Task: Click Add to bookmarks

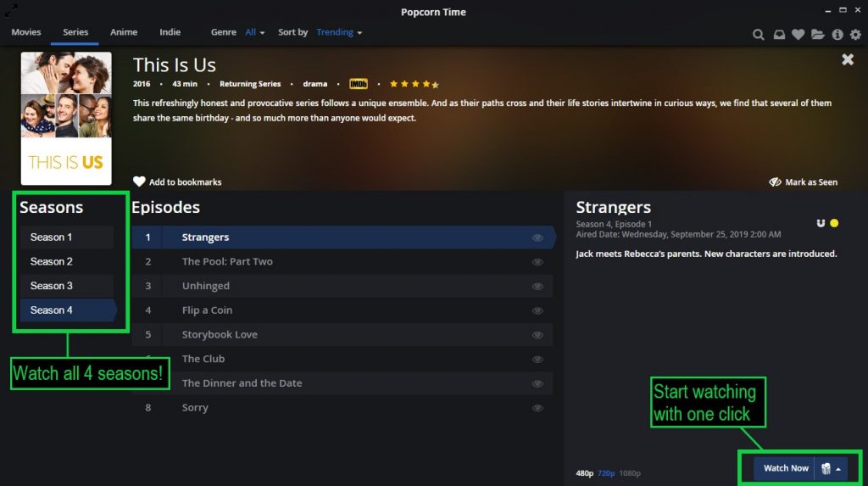Action: [x=177, y=182]
